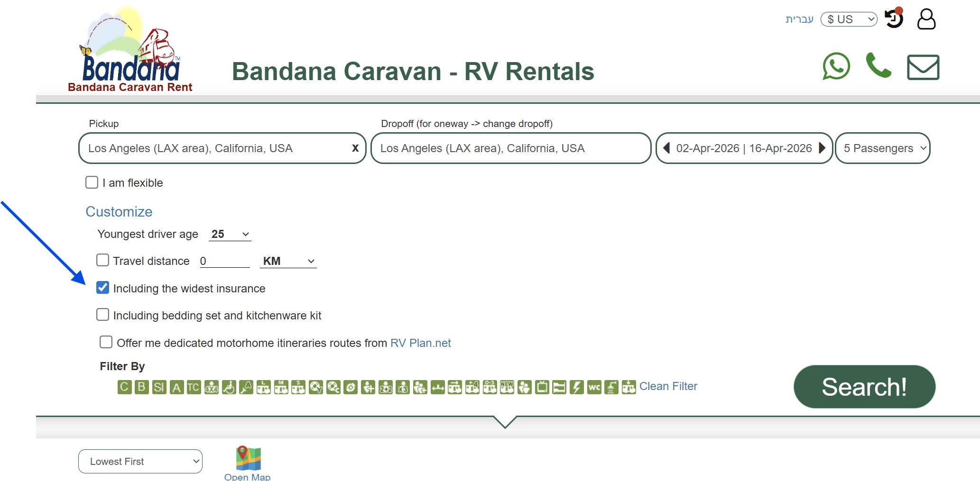
Task: Uncheck 'Including the widest insurance'
Action: (x=102, y=287)
